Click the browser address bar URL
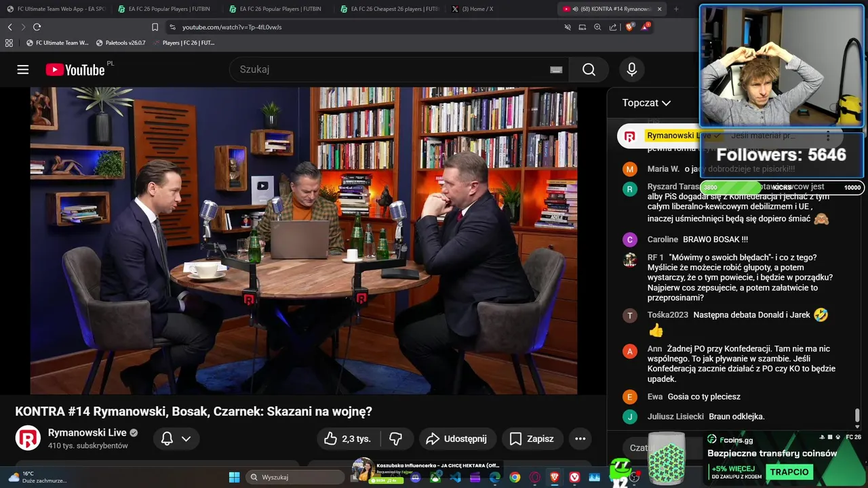 pos(232,27)
